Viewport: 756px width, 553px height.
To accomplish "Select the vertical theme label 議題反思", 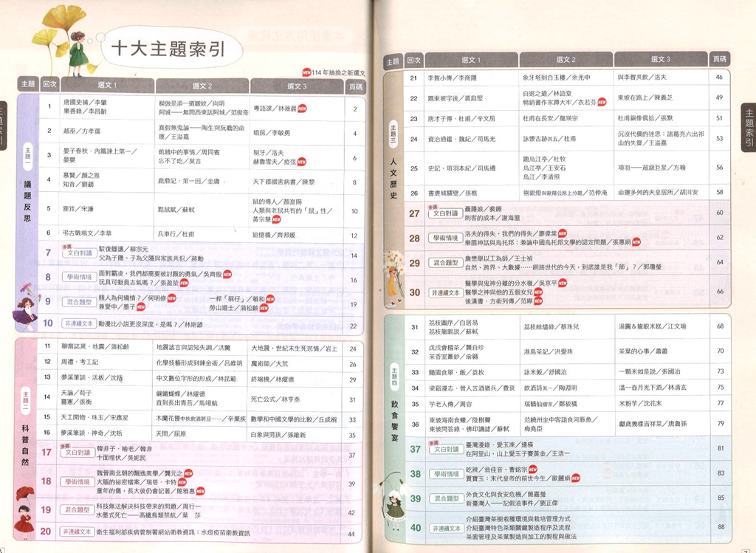I will pyautogui.click(x=27, y=201).
